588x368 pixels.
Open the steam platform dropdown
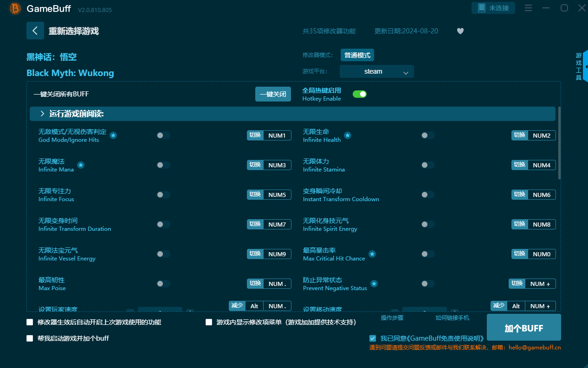(376, 71)
